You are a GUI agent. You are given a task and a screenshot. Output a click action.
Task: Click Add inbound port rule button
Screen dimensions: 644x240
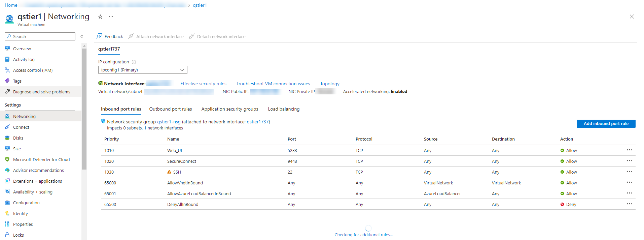(x=606, y=124)
